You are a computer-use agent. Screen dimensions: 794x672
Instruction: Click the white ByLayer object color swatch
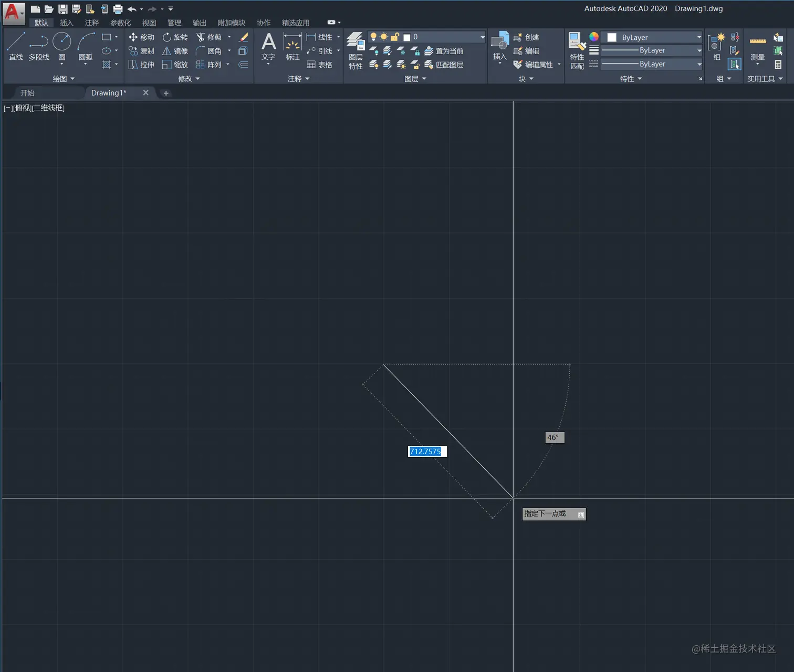[x=612, y=37]
